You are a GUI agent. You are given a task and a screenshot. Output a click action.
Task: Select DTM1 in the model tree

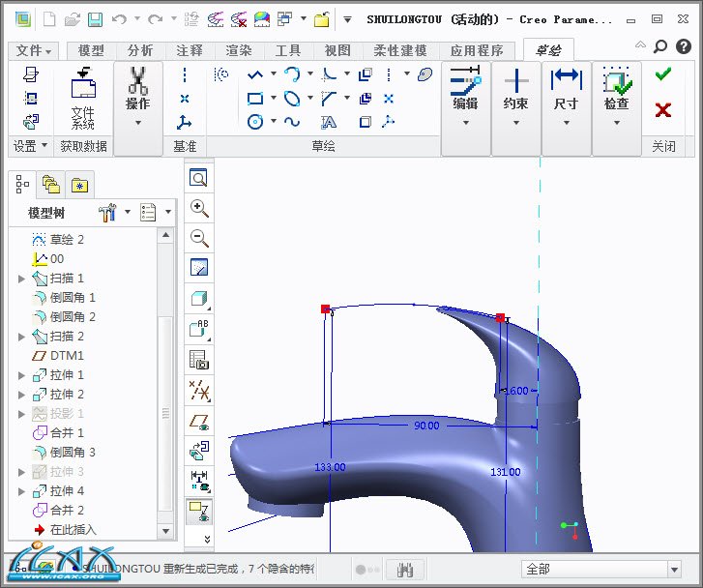pos(67,356)
